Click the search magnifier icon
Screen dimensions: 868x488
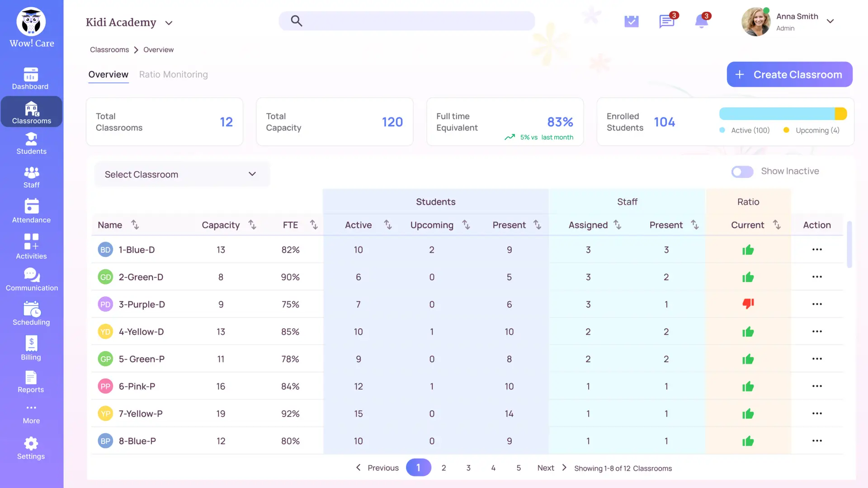[x=297, y=21]
